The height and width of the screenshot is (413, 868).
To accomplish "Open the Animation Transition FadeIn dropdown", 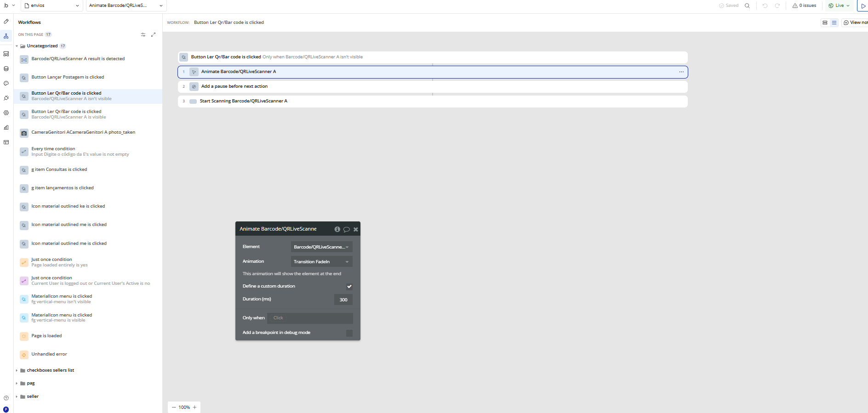I will point(322,261).
